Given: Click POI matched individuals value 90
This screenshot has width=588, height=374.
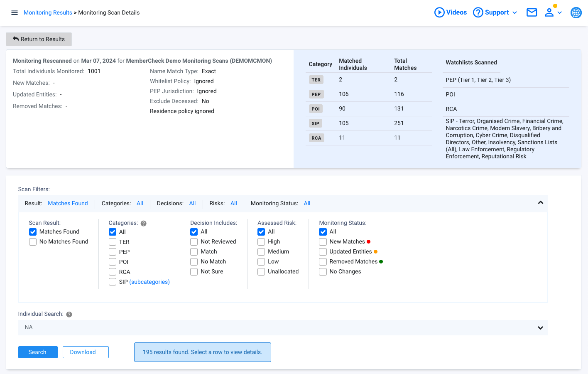Looking at the screenshot, I should pyautogui.click(x=342, y=108).
